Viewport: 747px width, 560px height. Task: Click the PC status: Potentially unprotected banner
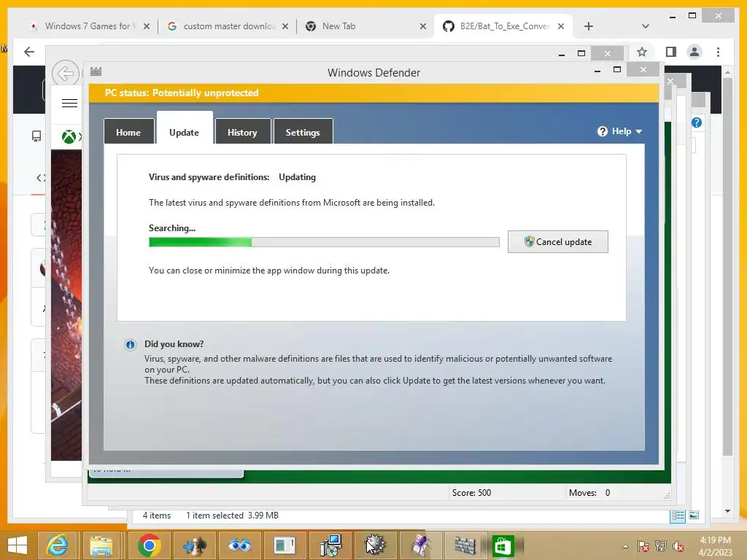point(374,93)
